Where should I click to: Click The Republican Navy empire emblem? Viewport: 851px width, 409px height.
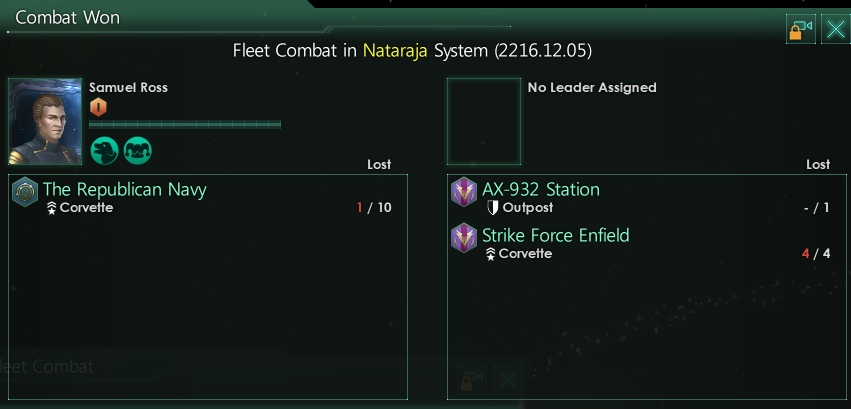[25, 192]
